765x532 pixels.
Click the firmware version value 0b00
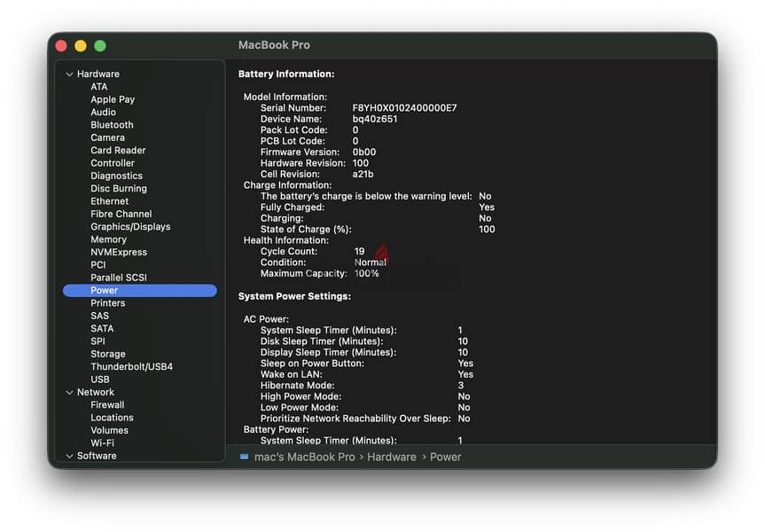[x=364, y=153]
